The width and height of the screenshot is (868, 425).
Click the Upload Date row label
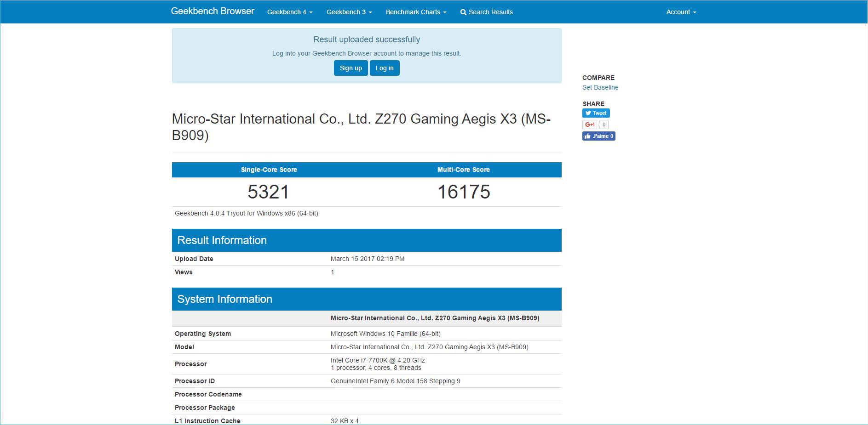(x=194, y=259)
